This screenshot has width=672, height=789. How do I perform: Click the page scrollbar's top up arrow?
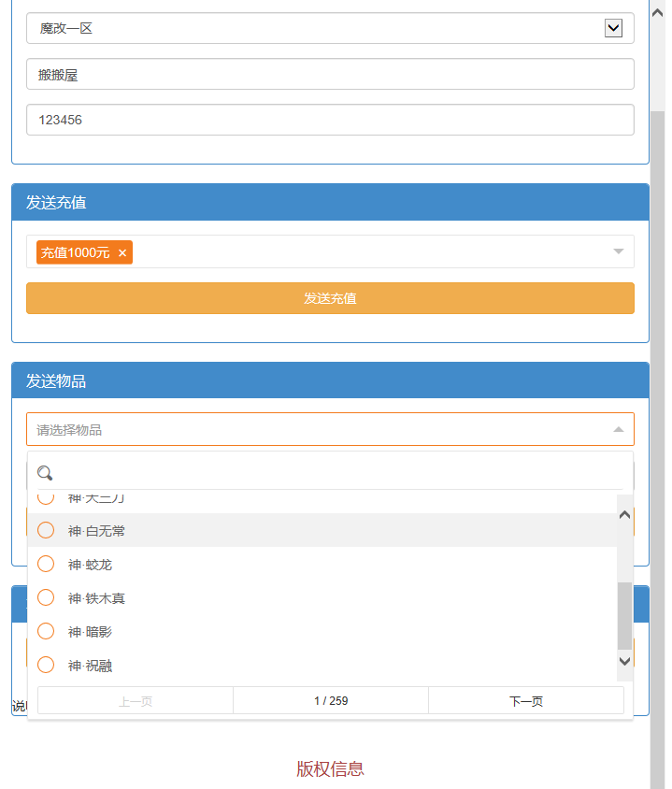[x=657, y=13]
